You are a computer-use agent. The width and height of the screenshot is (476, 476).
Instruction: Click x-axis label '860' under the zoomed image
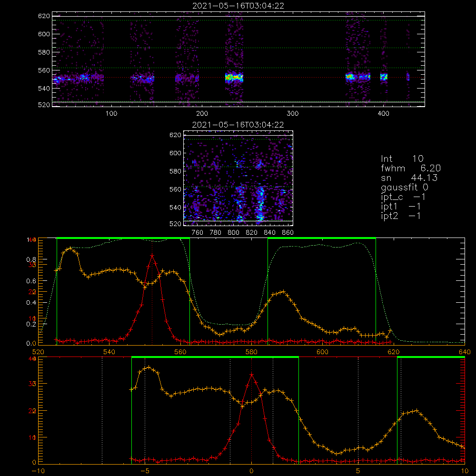(x=288, y=233)
